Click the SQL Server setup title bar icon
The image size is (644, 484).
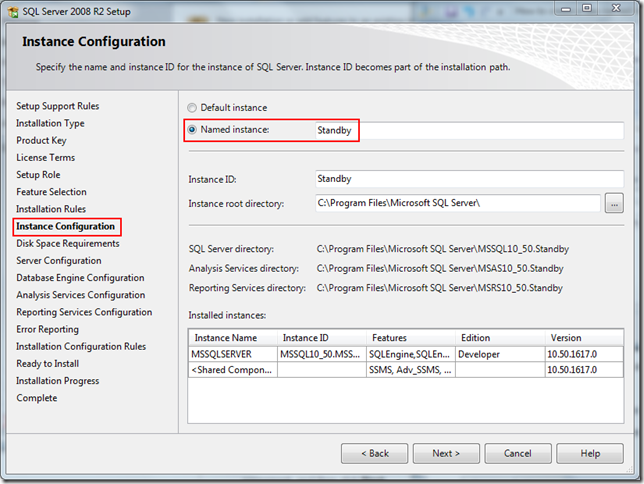click(x=13, y=12)
